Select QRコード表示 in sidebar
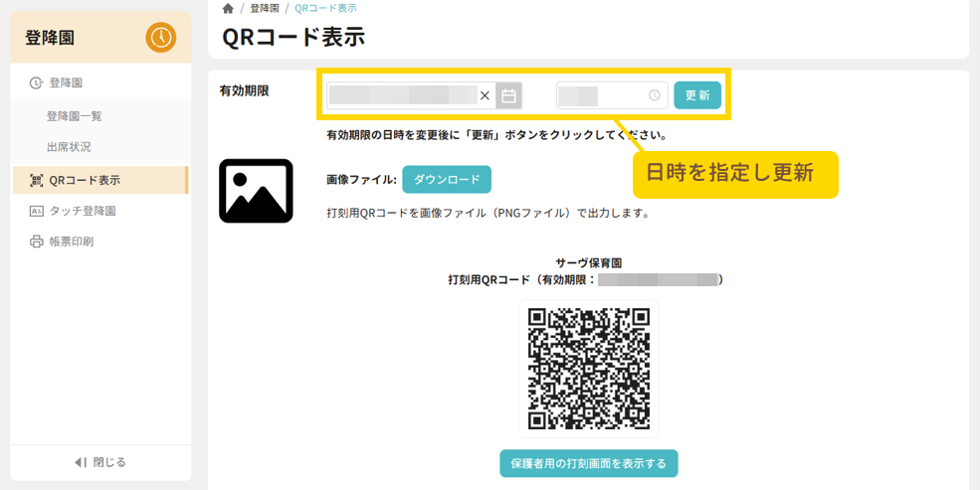This screenshot has height=490, width=980. point(85,180)
